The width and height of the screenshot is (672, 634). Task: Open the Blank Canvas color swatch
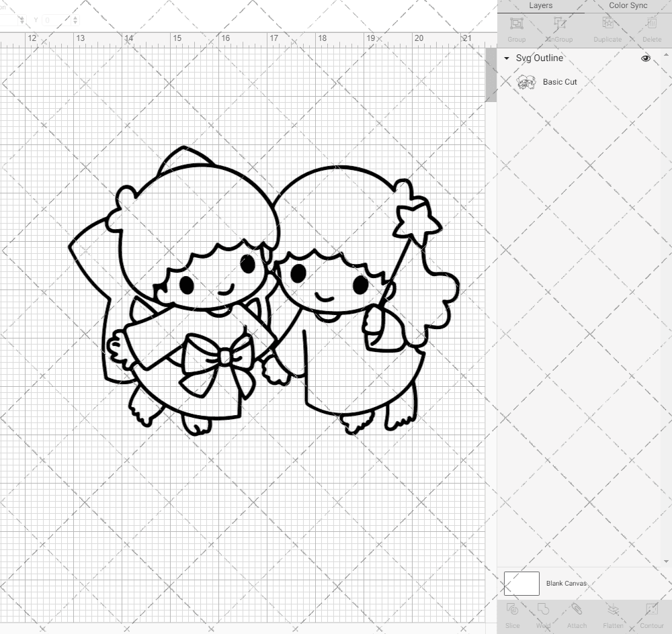click(521, 584)
